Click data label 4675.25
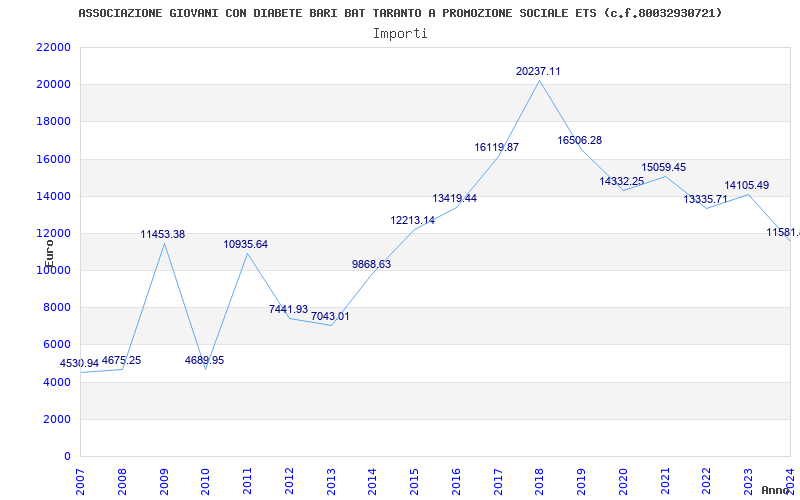Viewport: 800px width, 500px height. (x=121, y=361)
